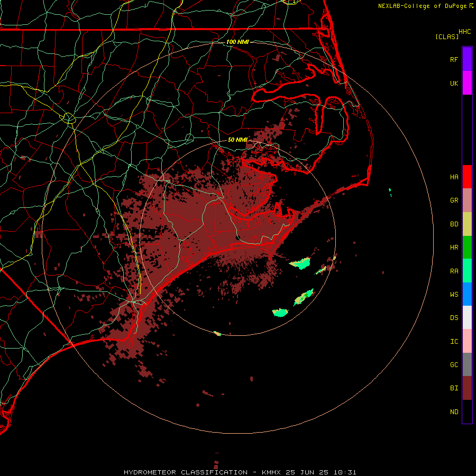This screenshot has height=476, width=476.
Task: Select the GR pink legend swatch
Action: (467, 200)
